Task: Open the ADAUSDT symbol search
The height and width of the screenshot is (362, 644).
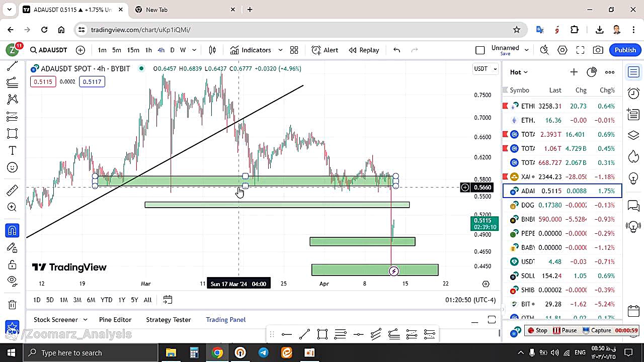Action: (x=48, y=50)
